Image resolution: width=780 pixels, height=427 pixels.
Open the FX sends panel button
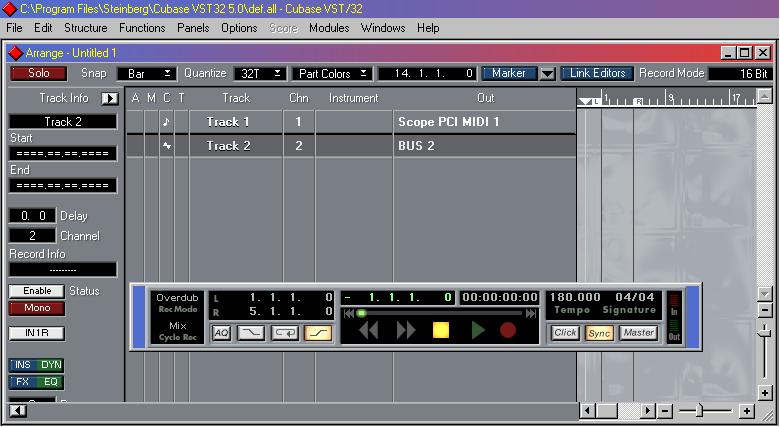[22, 382]
